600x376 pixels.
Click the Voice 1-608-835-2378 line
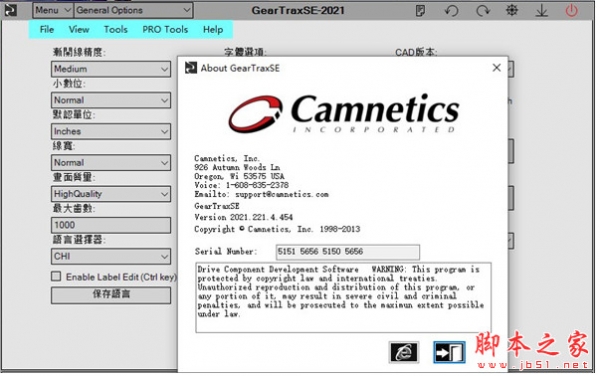click(x=241, y=185)
